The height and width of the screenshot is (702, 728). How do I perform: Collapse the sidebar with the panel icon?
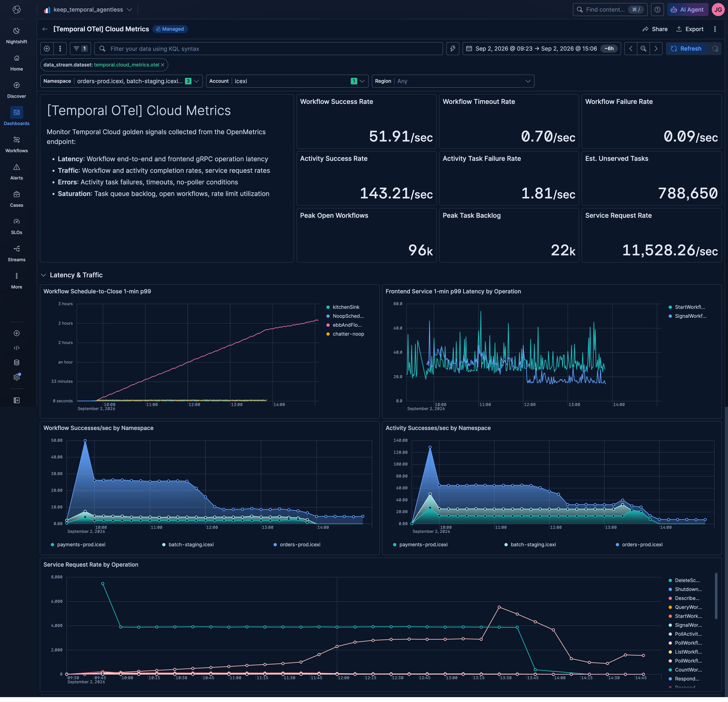coord(16,400)
